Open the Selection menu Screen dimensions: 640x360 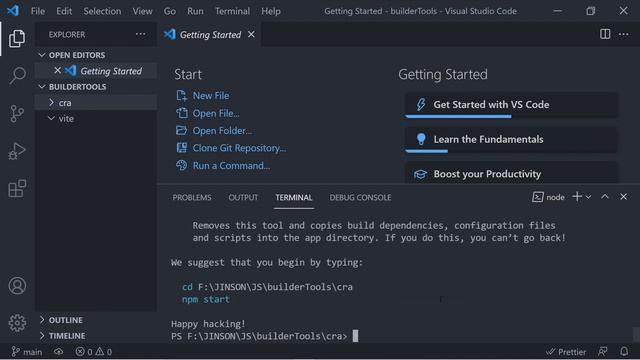click(102, 11)
